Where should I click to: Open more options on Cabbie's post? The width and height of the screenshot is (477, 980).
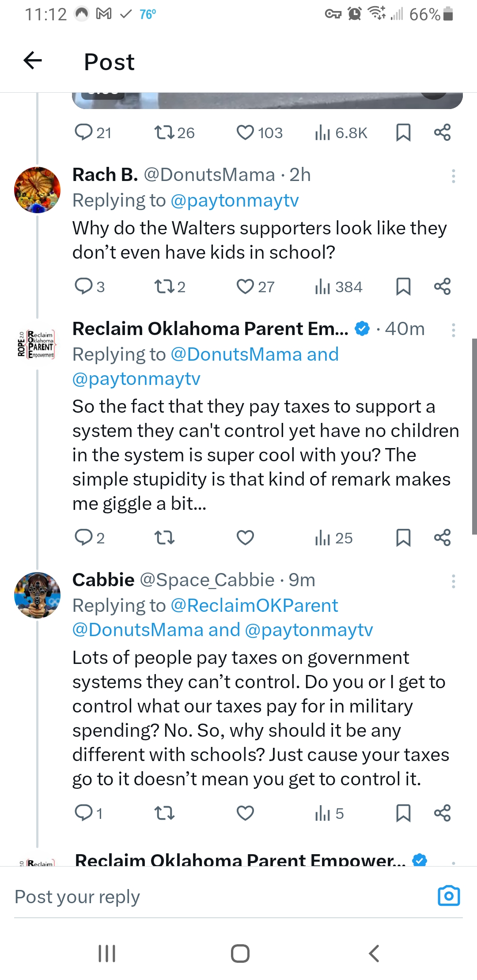click(453, 581)
